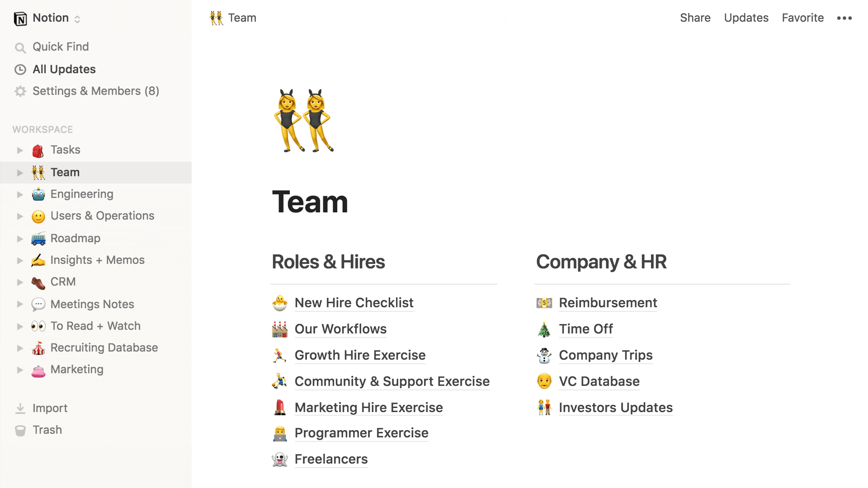
Task: Expand the Tasks tree item
Action: point(19,150)
